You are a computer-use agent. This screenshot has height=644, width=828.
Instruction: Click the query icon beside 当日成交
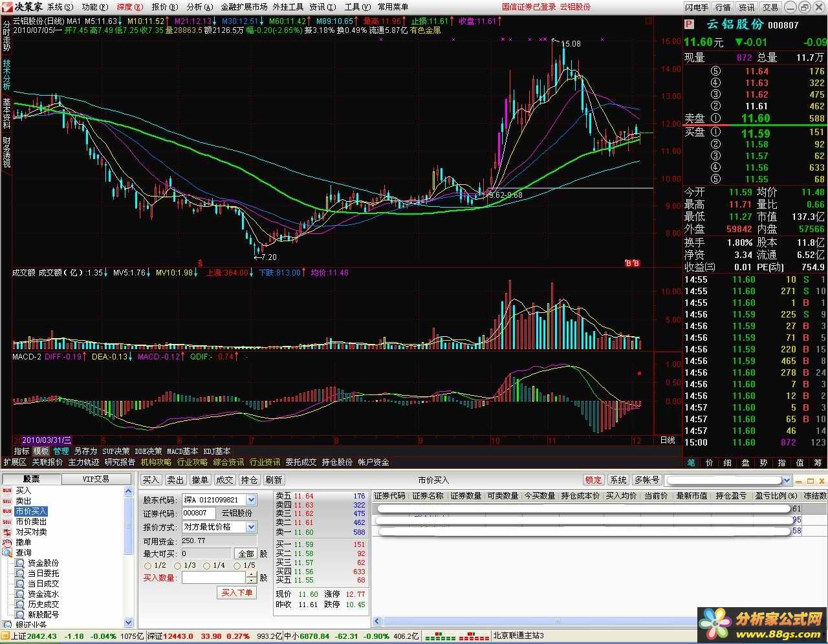click(x=20, y=584)
